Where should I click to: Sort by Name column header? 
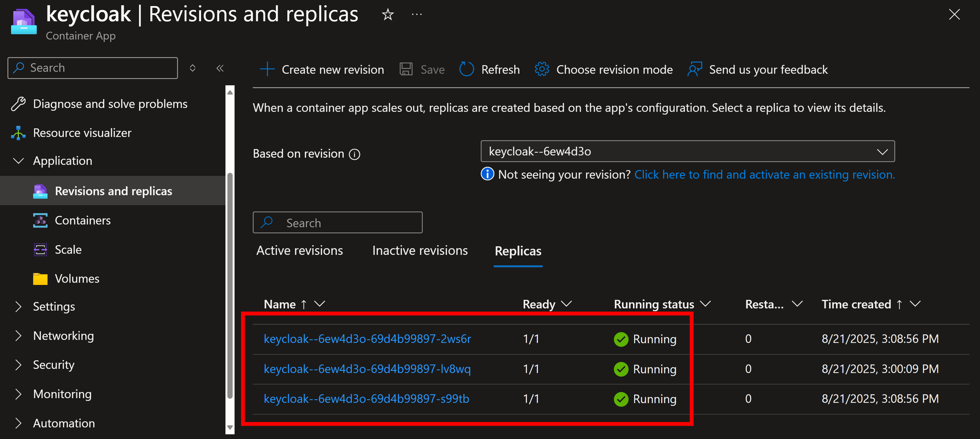[x=280, y=305]
